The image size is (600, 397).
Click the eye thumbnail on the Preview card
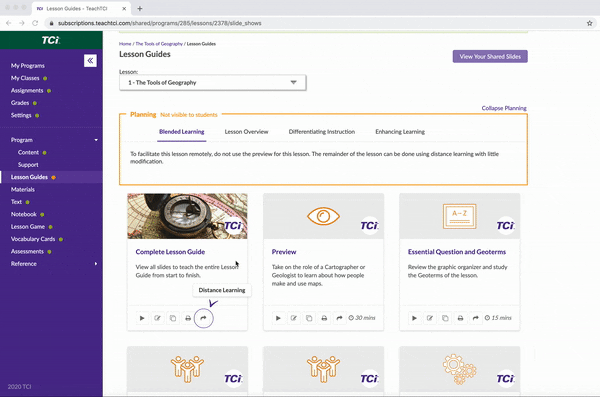323,216
